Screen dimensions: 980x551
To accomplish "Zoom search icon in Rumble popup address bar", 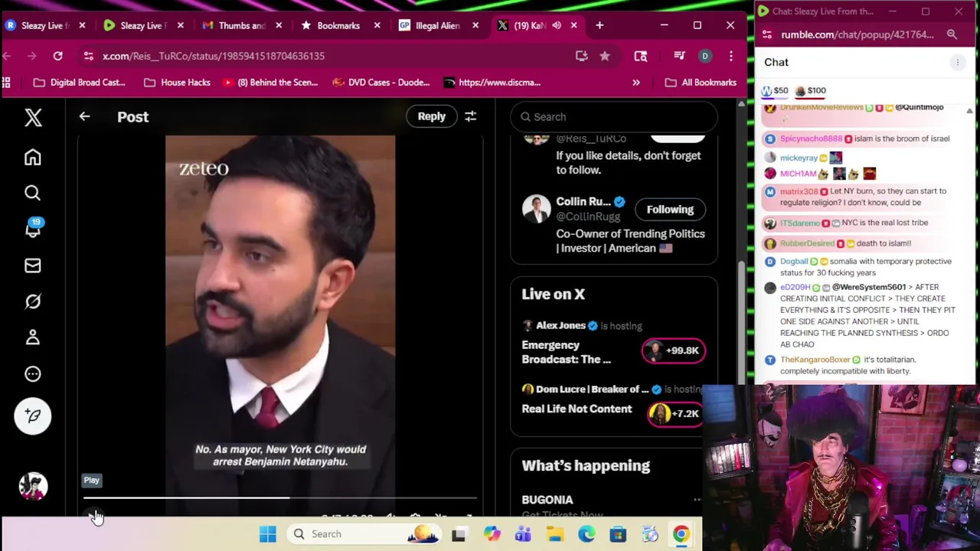I will tap(952, 34).
